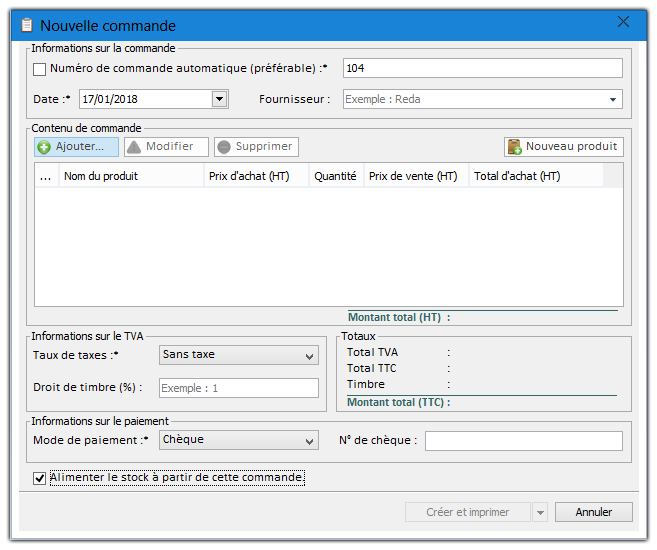This screenshot has width=657, height=550.
Task: Expand the Créer et imprimer split arrow
Action: [540, 512]
